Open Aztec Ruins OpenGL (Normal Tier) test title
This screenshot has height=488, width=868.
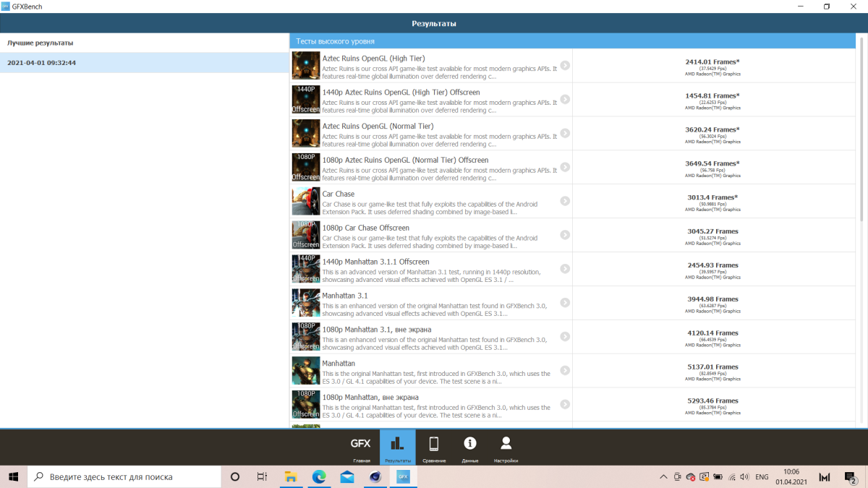(x=378, y=127)
